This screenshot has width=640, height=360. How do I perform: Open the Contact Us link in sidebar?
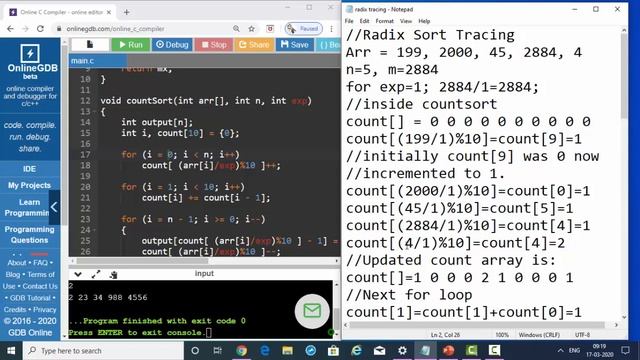[40, 286]
